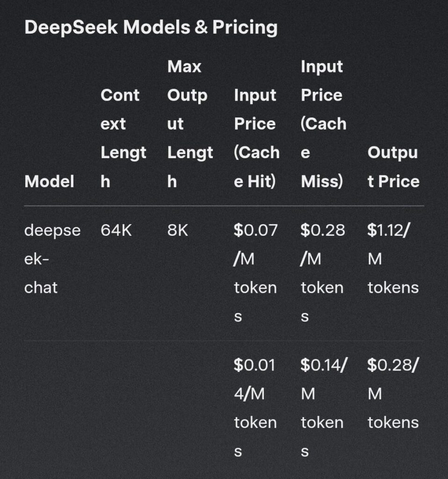Select the $0.28/M tokens cache miss price
The width and height of the screenshot is (448, 479).
click(x=323, y=273)
